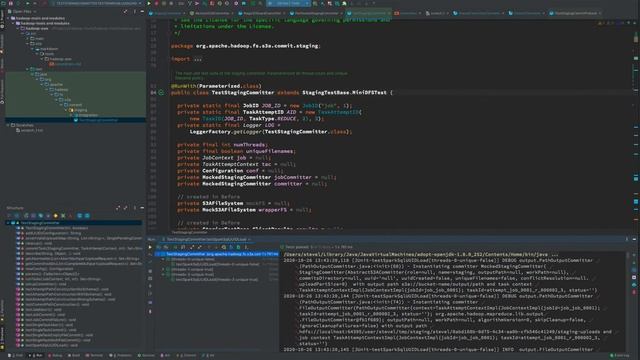Open Project panel options menu (three dots)
The image size is (640, 360).
(x=135, y=11)
